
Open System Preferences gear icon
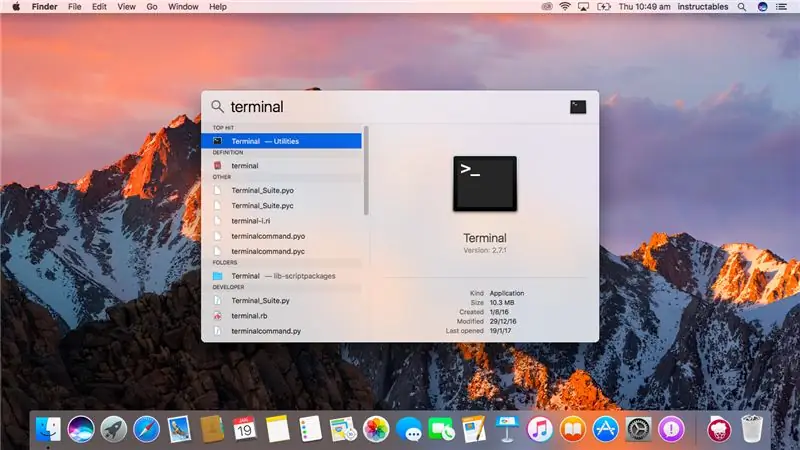coord(638,429)
